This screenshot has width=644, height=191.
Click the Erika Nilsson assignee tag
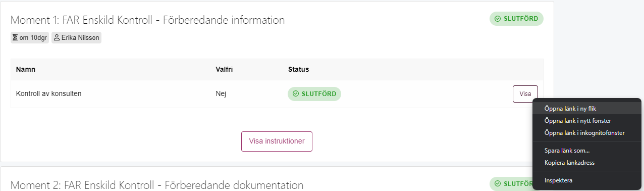(76, 38)
